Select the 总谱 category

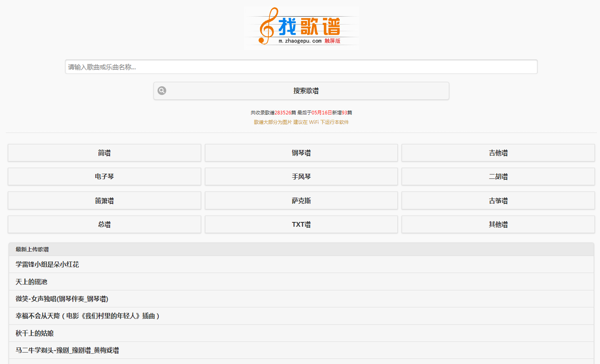tap(104, 224)
